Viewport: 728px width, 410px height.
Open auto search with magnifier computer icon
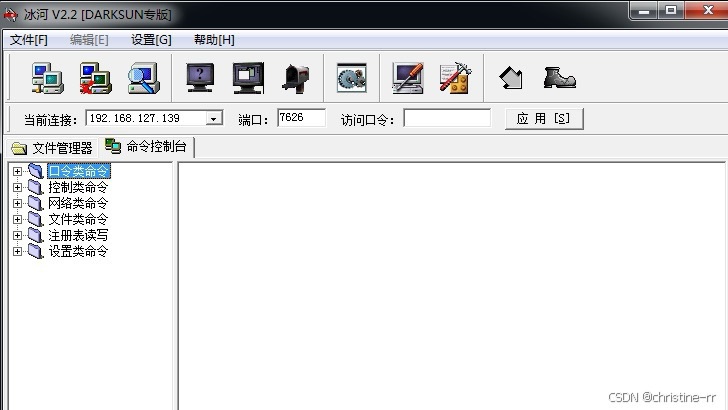click(x=143, y=78)
